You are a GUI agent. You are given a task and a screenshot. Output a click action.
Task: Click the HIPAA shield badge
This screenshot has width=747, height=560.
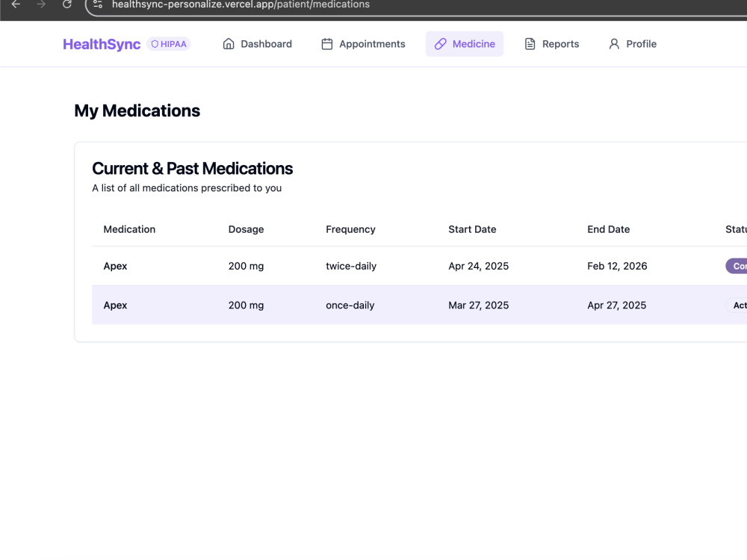point(169,44)
